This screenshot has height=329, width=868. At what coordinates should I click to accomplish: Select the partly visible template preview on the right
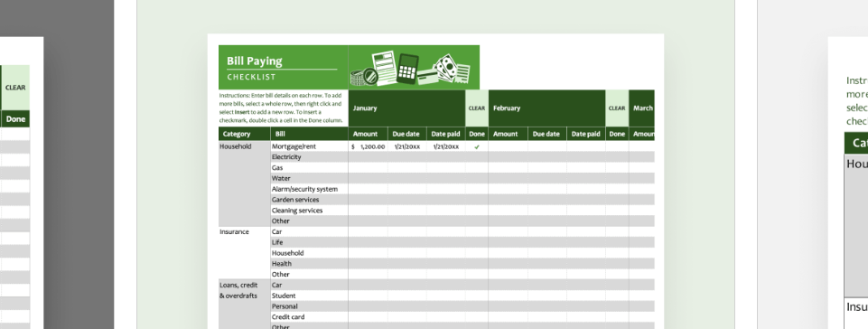848,183
